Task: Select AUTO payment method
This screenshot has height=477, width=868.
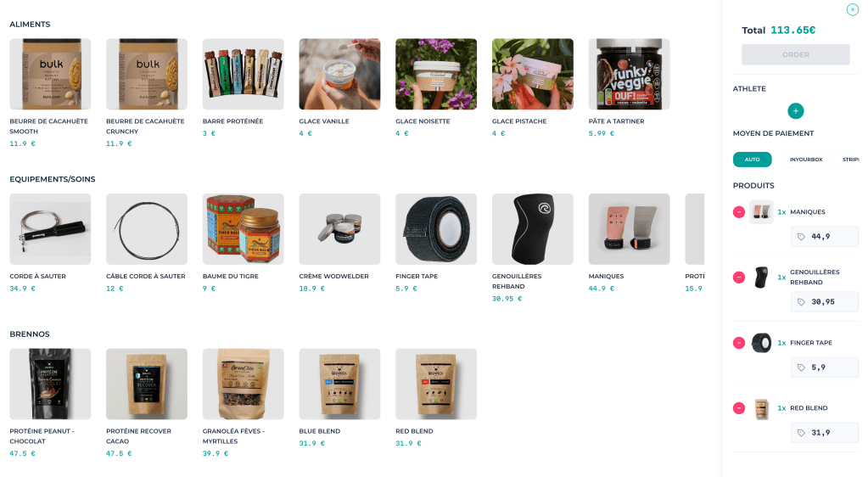Action: coord(752,160)
